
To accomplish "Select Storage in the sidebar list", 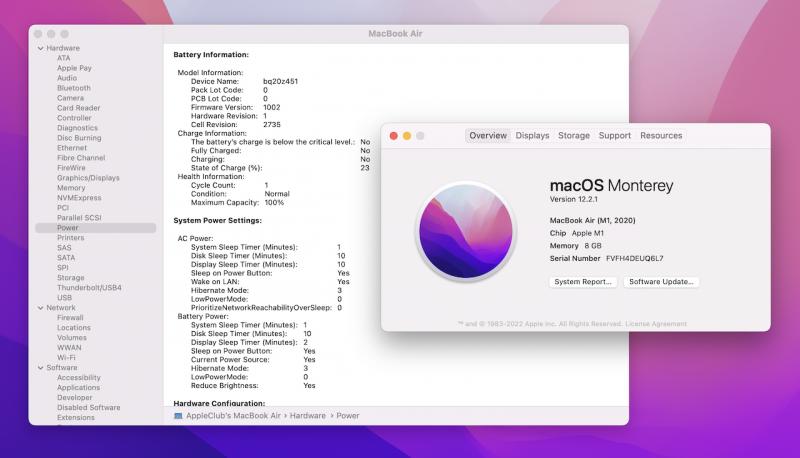I will coord(70,278).
